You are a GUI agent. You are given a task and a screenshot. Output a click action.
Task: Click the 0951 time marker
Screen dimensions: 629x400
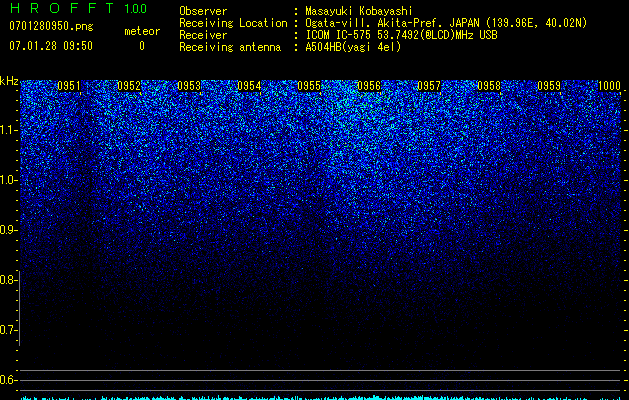(x=69, y=86)
